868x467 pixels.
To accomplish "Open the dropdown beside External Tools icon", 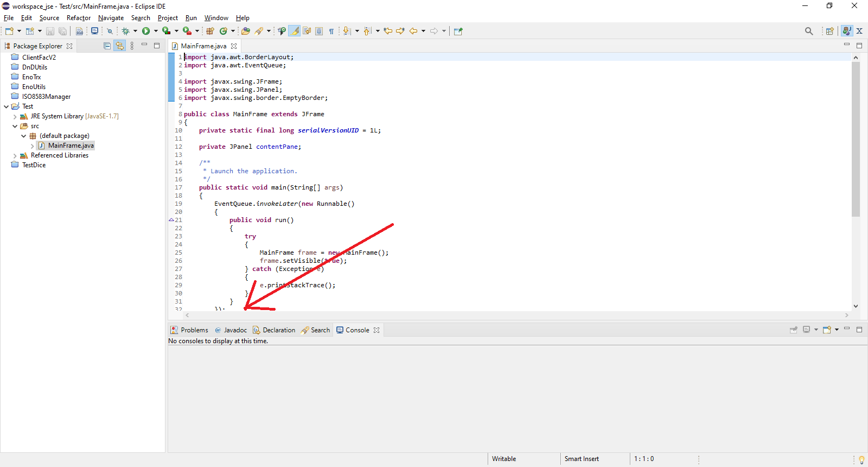I will [197, 31].
